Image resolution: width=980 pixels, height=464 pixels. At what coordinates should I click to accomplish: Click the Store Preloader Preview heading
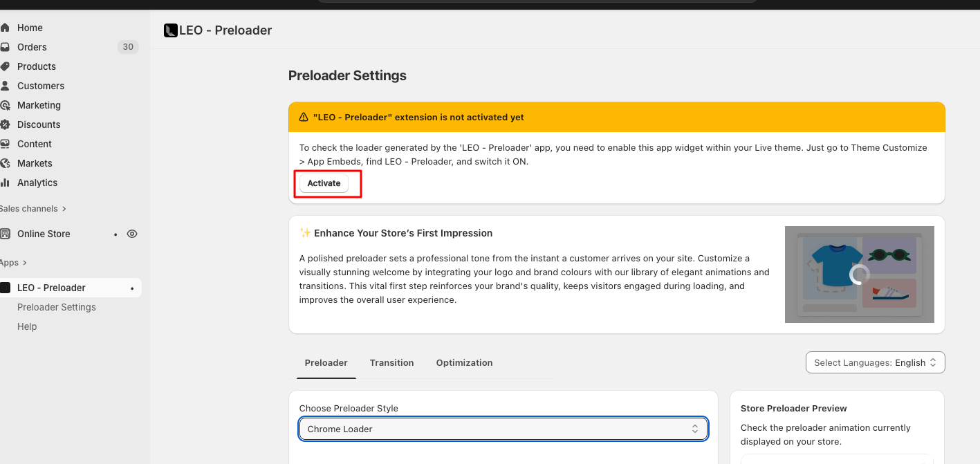click(794, 409)
